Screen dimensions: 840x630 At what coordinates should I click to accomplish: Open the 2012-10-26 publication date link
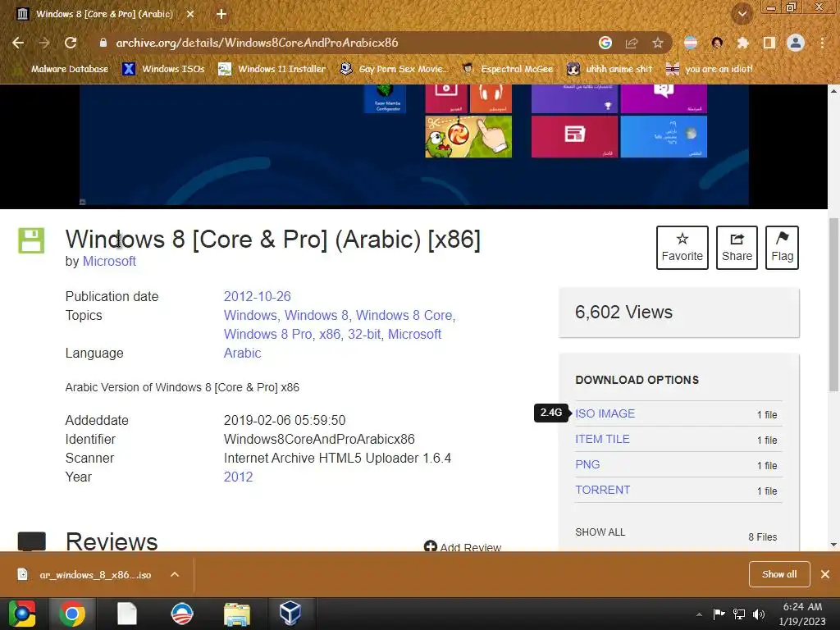(257, 296)
